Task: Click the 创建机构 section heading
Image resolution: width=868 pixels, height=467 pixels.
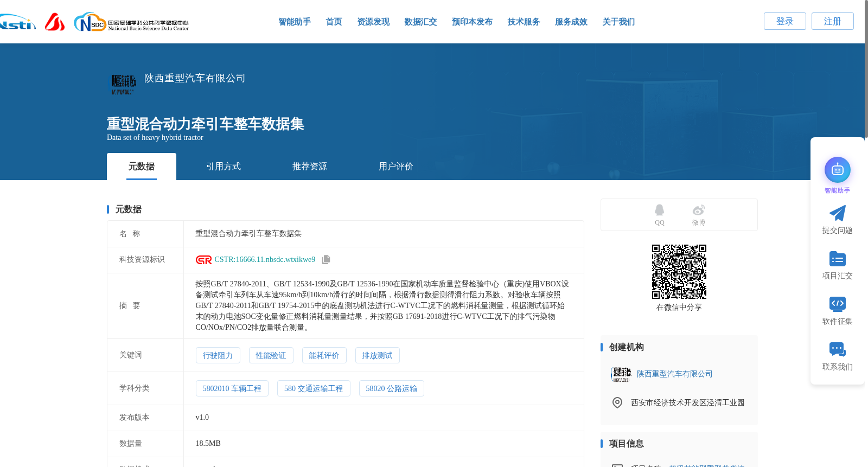Action: pyautogui.click(x=626, y=347)
